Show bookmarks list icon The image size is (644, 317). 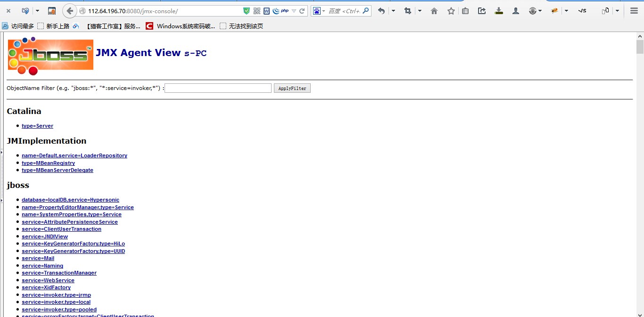click(465, 11)
